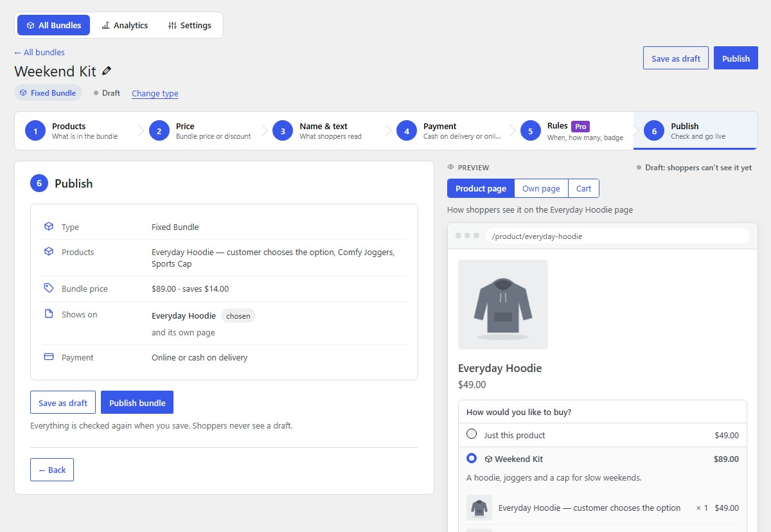
Task: Click the preview URL bar /product/everyday-hoodie
Action: 617,236
